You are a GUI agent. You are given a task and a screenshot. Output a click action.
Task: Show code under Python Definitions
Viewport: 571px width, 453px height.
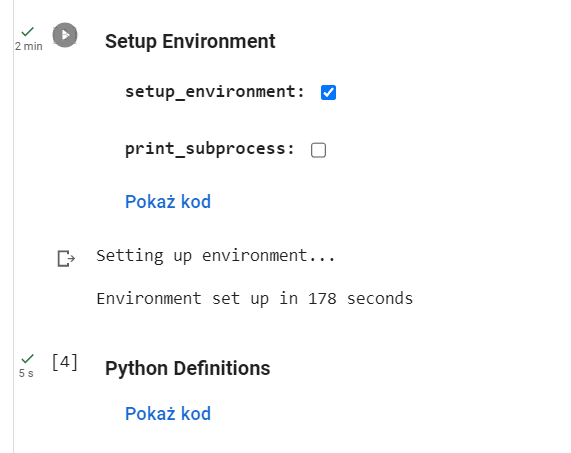168,414
